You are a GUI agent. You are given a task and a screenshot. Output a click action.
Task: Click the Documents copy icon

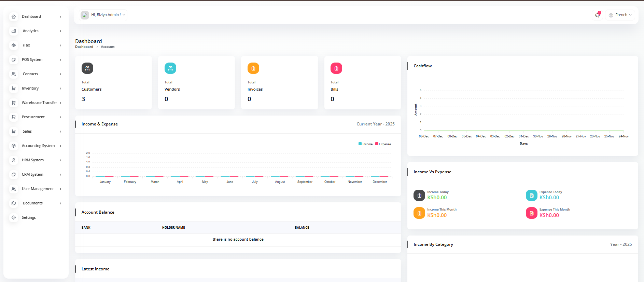pyautogui.click(x=14, y=203)
